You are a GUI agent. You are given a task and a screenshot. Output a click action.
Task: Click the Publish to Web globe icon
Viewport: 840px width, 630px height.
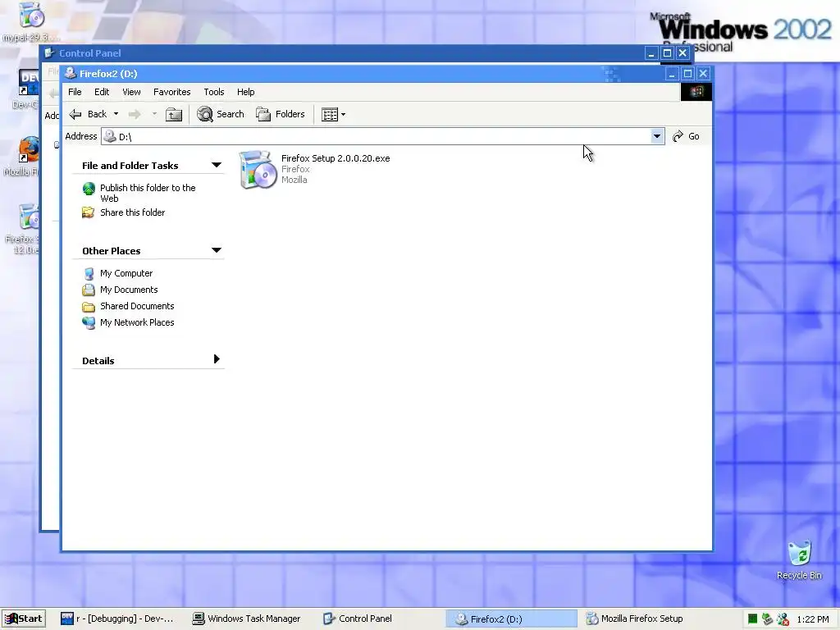(89, 189)
